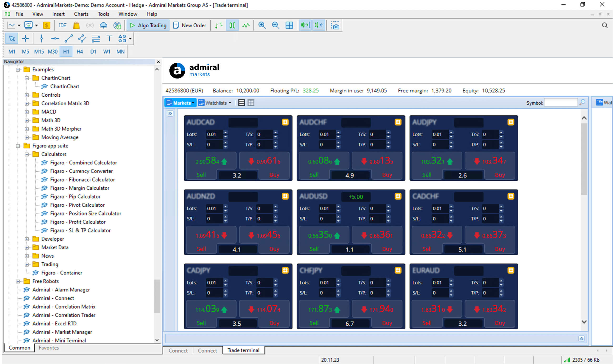
Task: Toggle AUDNZD watchlist star icon
Action: point(285,196)
